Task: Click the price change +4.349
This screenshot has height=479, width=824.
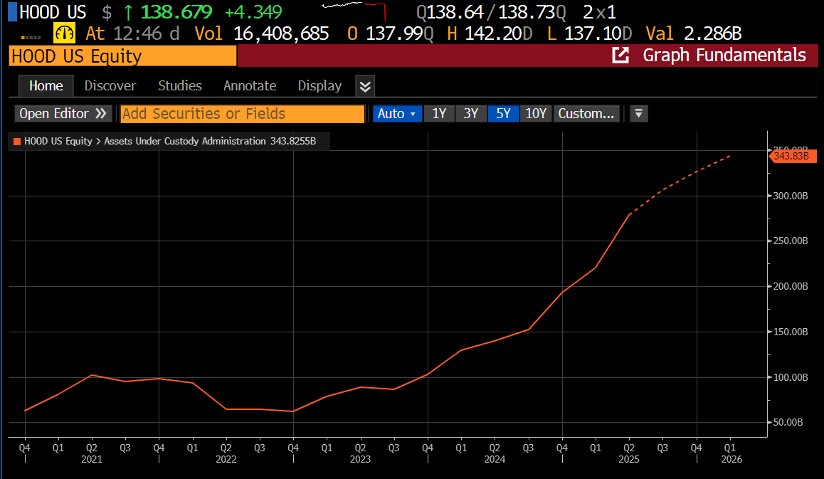Action: click(253, 12)
